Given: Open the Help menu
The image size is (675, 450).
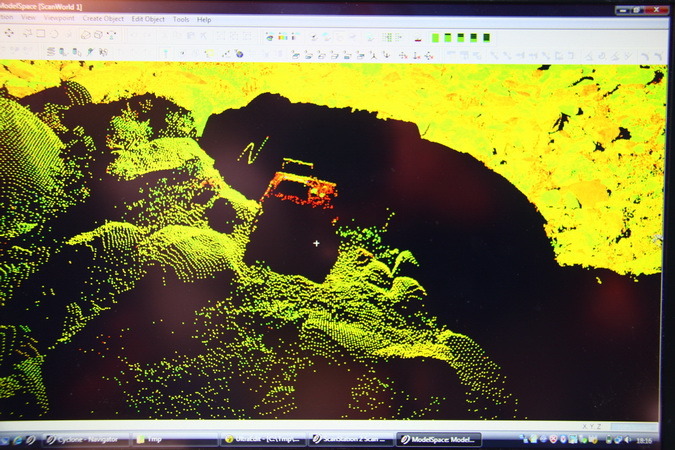Looking at the screenshot, I should pos(204,19).
